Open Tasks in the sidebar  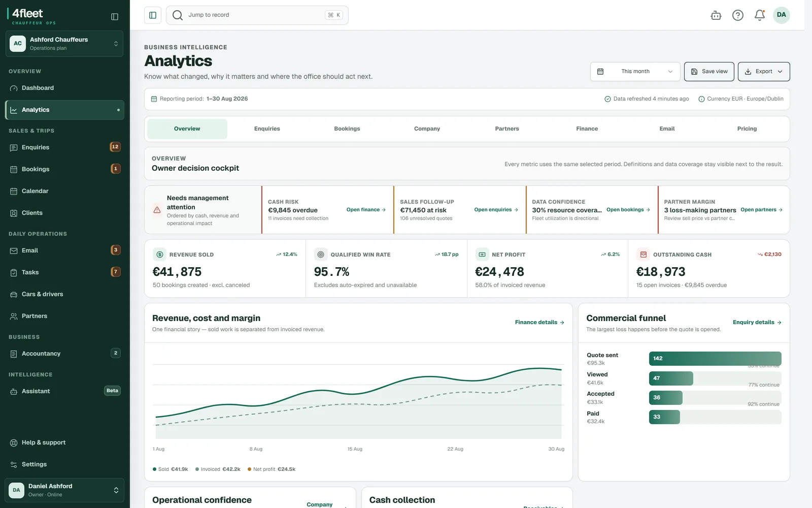(64, 272)
